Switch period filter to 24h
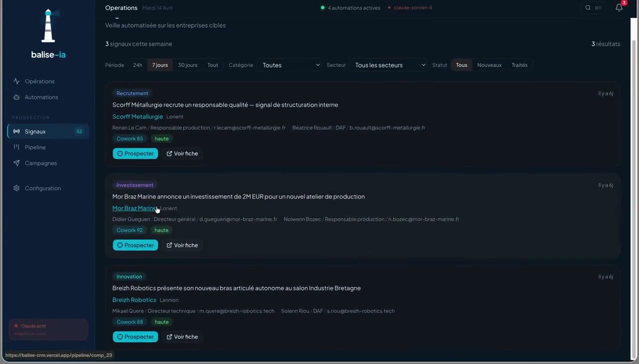 click(137, 65)
